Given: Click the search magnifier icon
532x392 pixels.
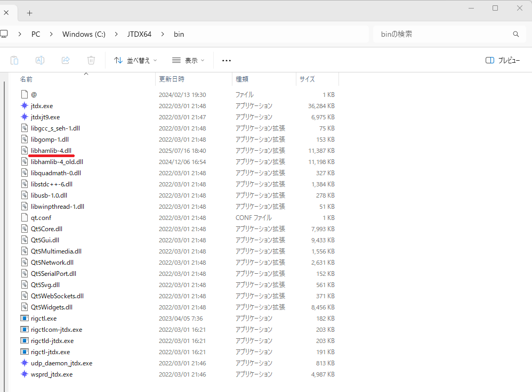Looking at the screenshot, I should click(x=515, y=34).
